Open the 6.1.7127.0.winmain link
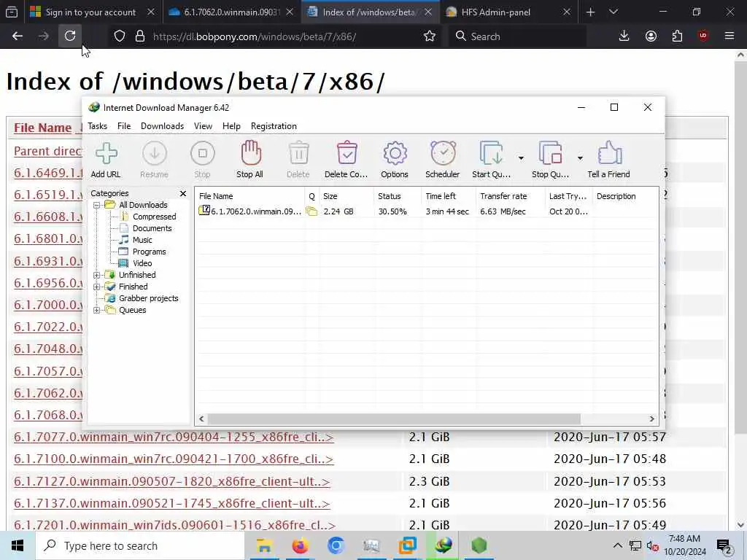Image resolution: width=747 pixels, height=560 pixels. (x=171, y=481)
